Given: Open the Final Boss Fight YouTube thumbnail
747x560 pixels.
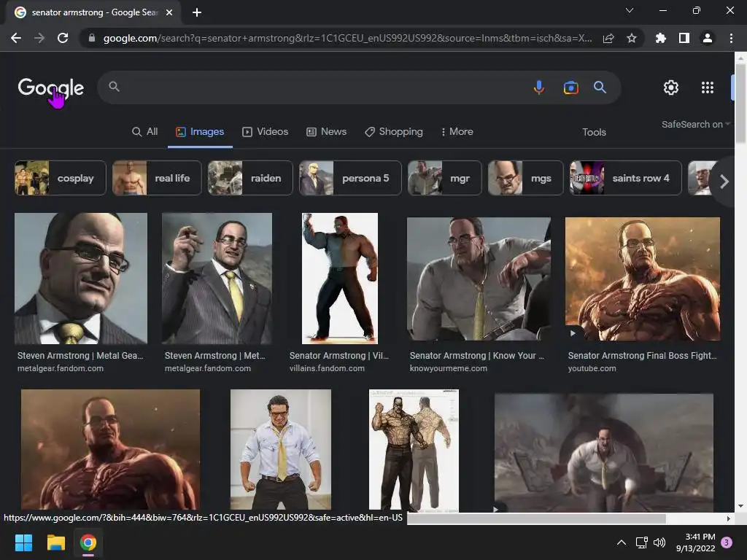Looking at the screenshot, I should [x=642, y=279].
